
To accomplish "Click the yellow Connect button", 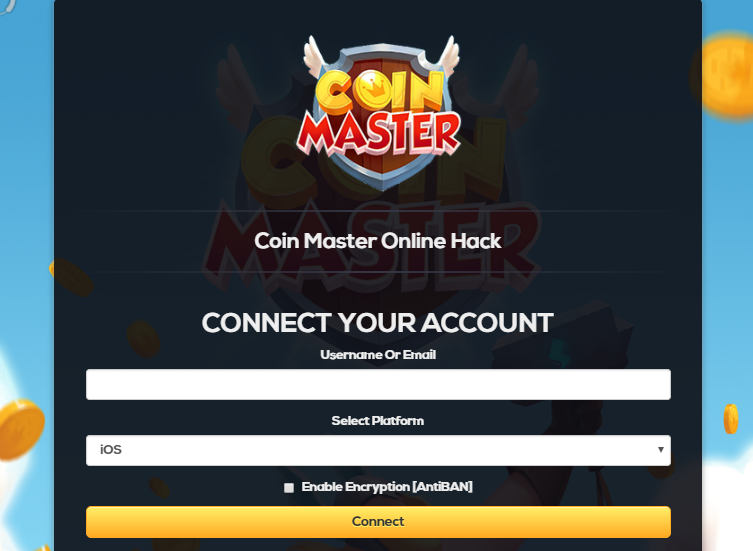I will point(378,522).
